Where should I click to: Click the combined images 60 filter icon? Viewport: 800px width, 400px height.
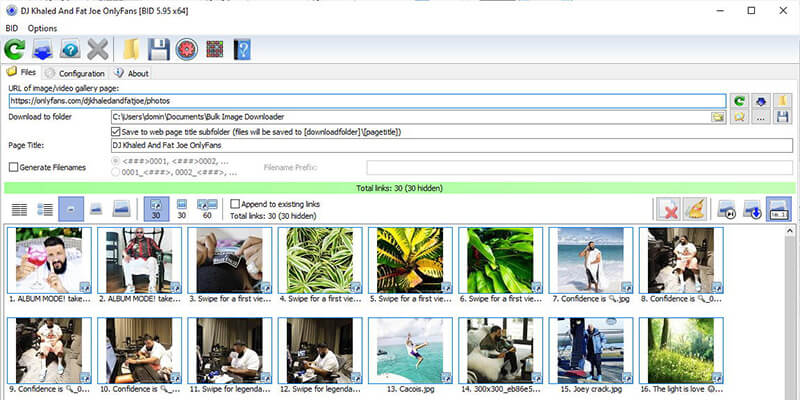(207, 209)
